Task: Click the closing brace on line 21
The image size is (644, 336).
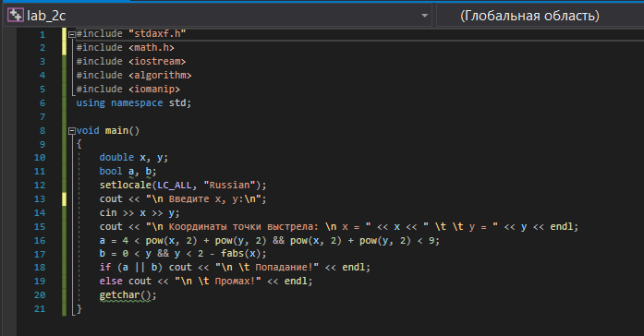Action: (x=79, y=308)
